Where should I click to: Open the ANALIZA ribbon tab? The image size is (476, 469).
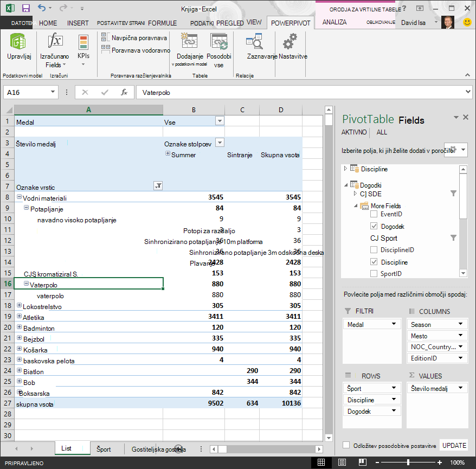[x=335, y=22]
